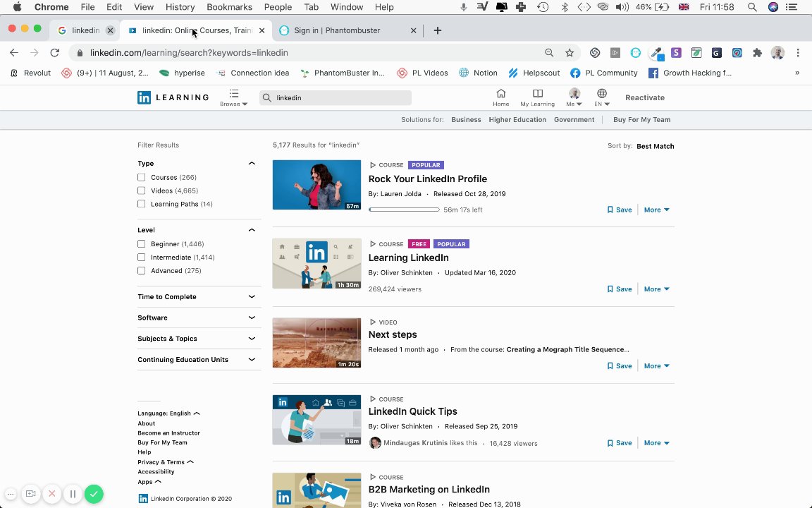
Task: Switch to Sign in Phantombuster tab
Action: (x=347, y=30)
